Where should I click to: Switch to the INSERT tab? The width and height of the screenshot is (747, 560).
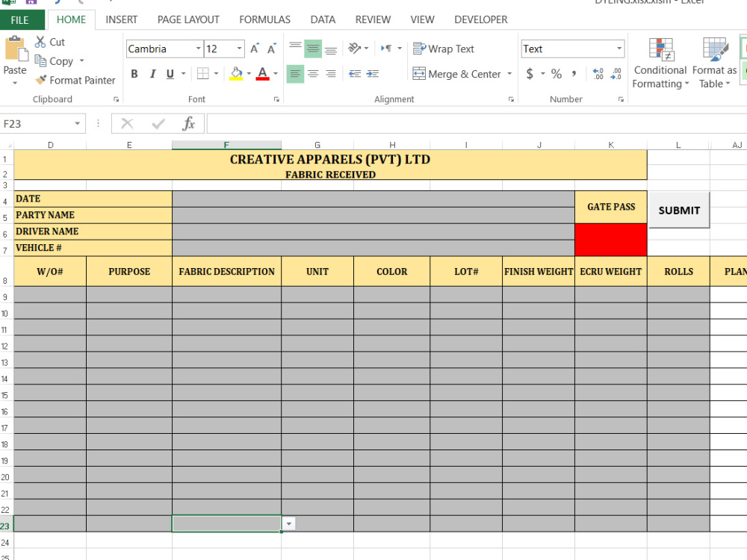(122, 19)
